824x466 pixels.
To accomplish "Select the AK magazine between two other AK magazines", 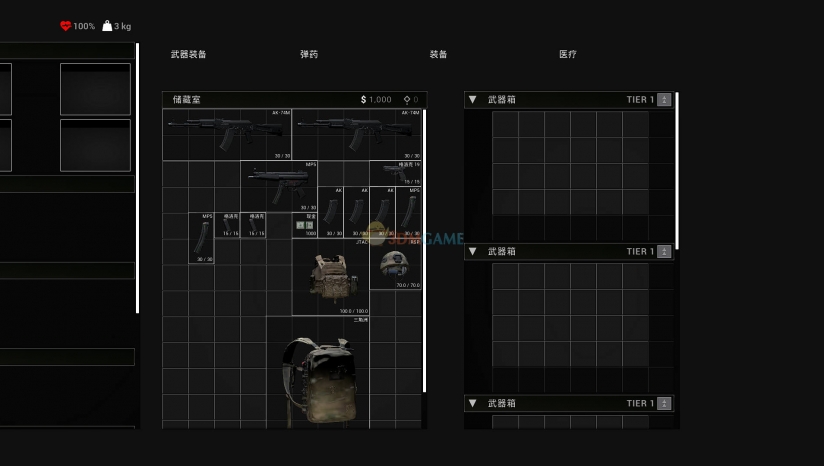I will [356, 212].
